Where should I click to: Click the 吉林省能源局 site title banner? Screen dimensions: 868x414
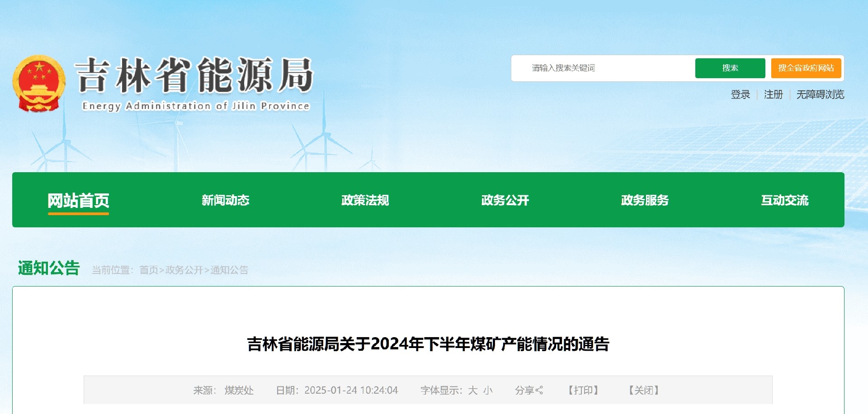pos(195,83)
